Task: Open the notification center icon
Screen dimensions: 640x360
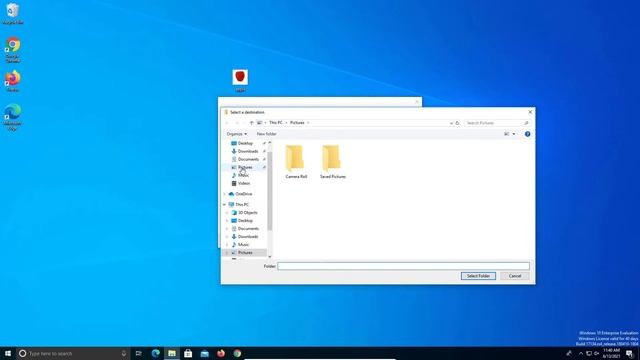Action: click(x=630, y=353)
